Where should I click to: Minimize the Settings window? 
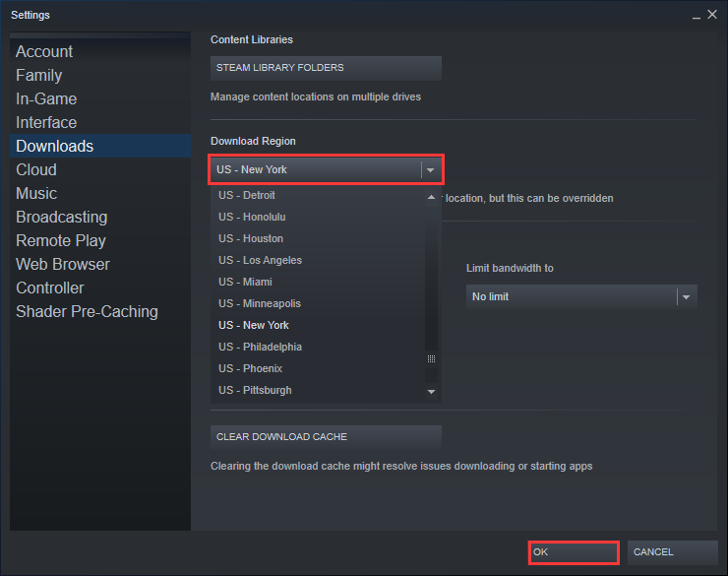click(x=696, y=16)
